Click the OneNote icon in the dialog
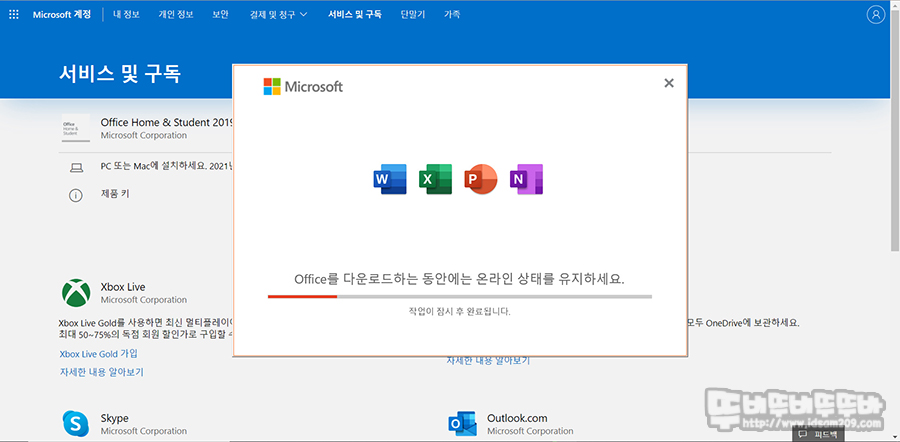 coord(526,179)
